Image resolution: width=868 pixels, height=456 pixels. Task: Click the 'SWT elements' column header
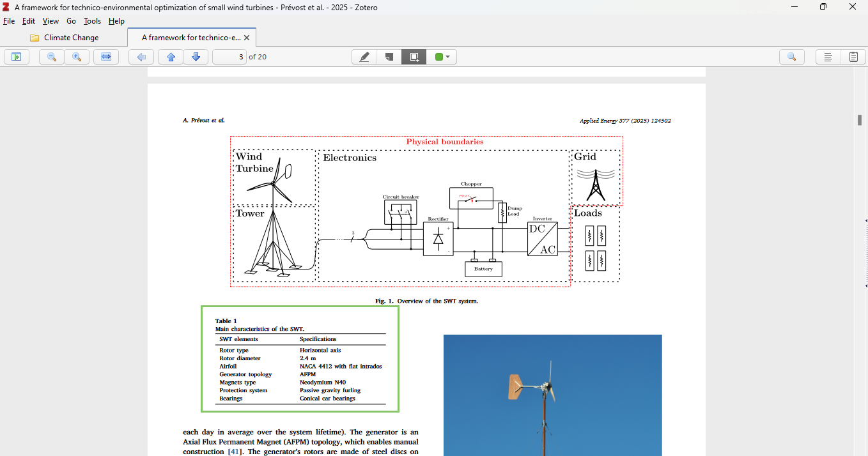(x=238, y=339)
